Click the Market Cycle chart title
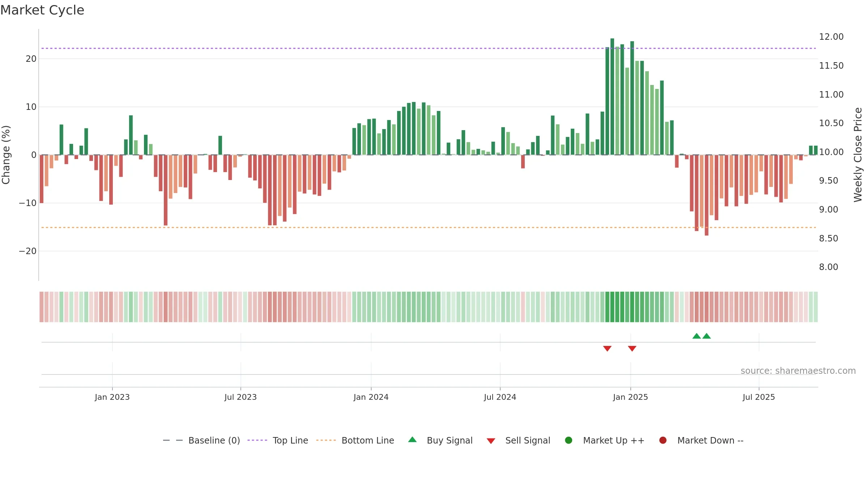 pyautogui.click(x=42, y=10)
